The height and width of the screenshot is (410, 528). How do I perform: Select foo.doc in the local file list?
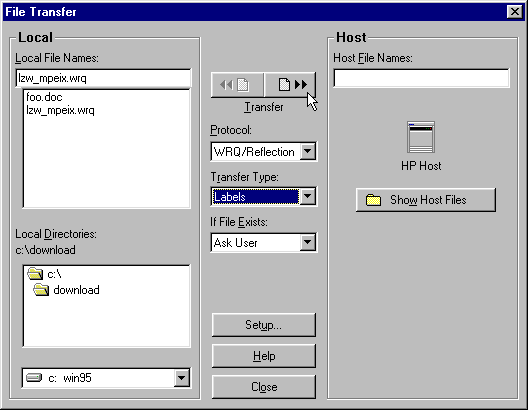tap(44, 97)
